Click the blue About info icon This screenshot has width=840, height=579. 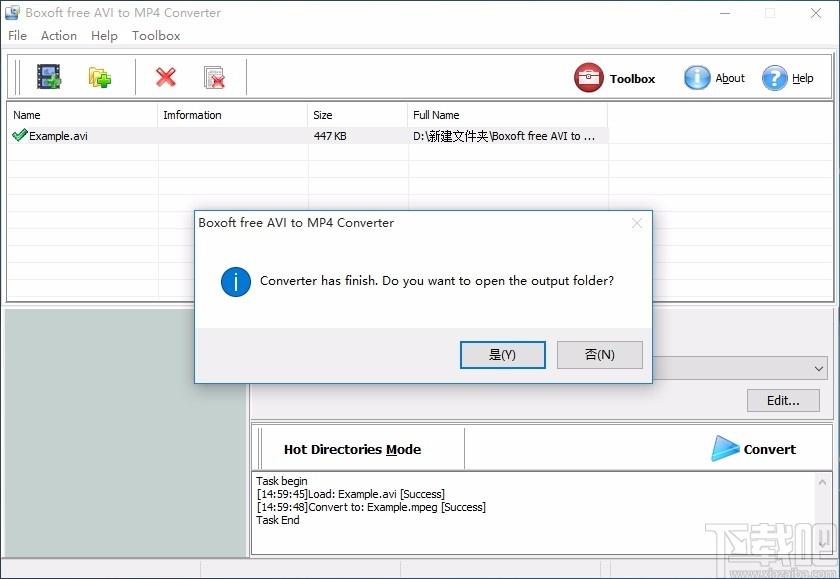697,78
